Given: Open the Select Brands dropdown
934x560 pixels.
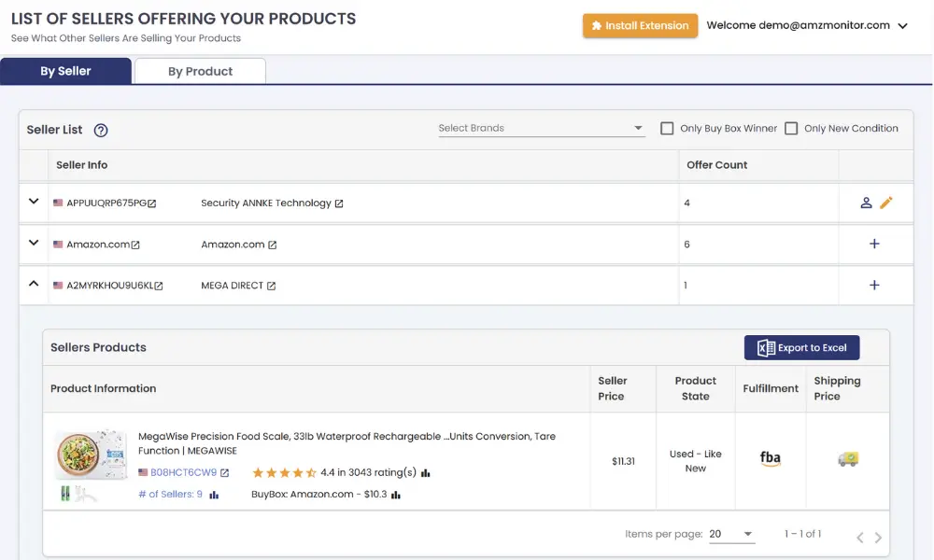Looking at the screenshot, I should [542, 128].
